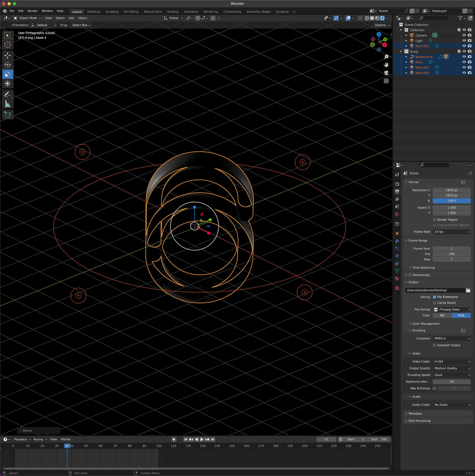This screenshot has width=475, height=476.
Task: Open the Object Mode dropdown
Action: point(27,18)
